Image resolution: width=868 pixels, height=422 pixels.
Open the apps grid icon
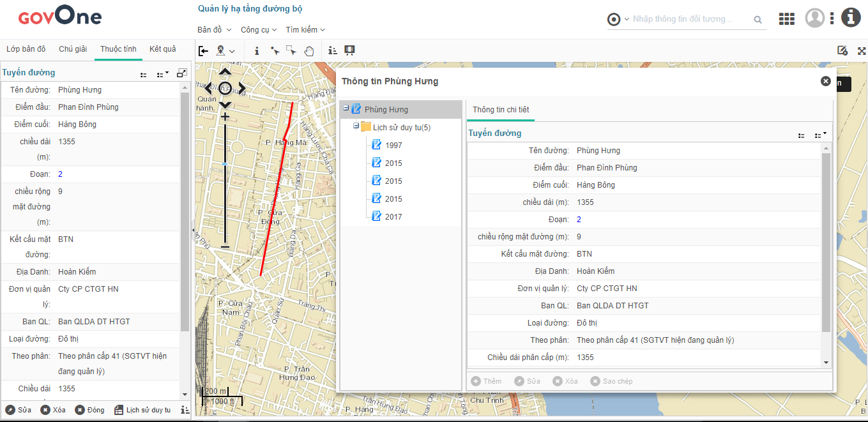[x=786, y=19]
